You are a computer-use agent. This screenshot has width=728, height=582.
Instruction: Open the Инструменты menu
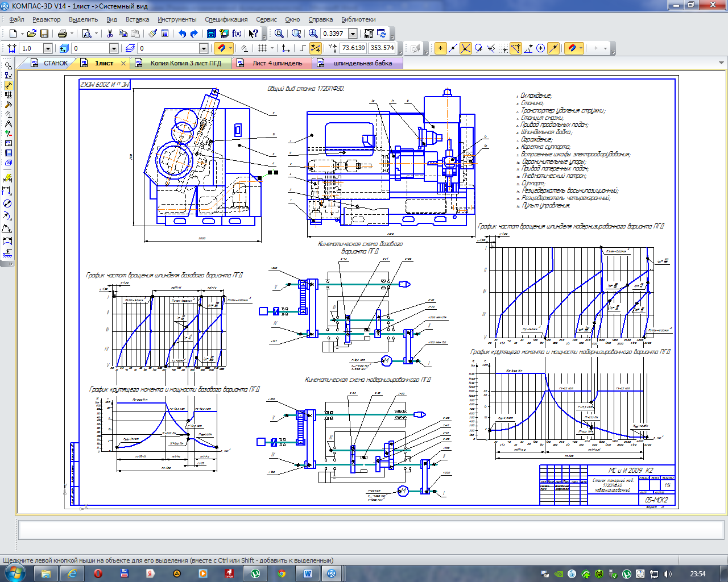[177, 19]
